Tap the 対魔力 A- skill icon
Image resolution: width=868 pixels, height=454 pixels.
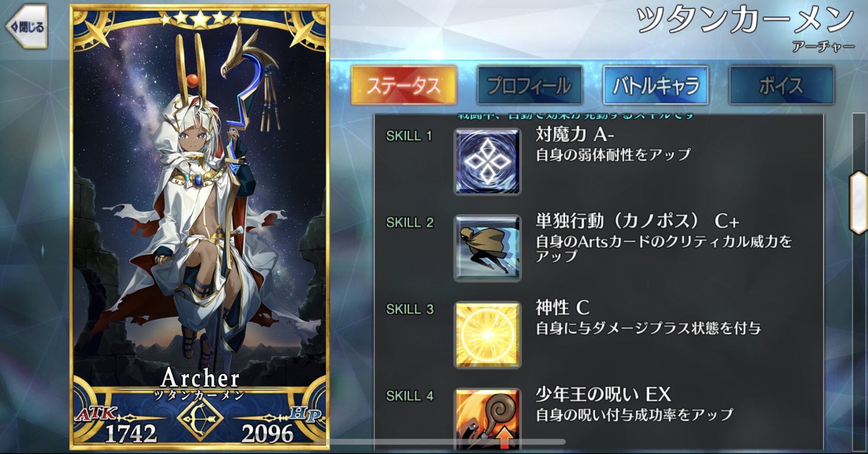point(487,161)
